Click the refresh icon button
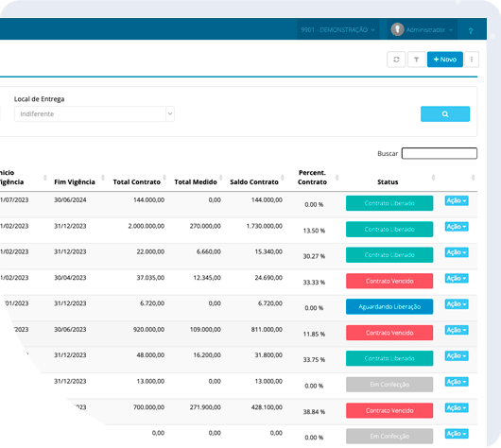 [396, 60]
